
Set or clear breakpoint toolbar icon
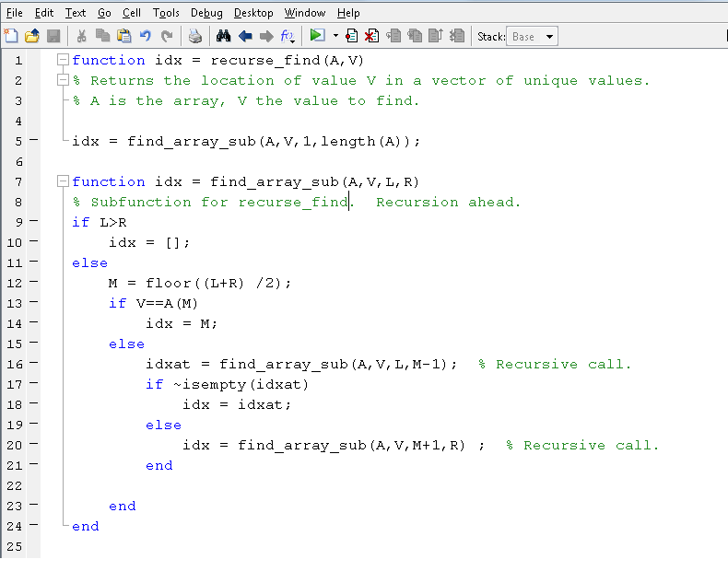tap(351, 36)
